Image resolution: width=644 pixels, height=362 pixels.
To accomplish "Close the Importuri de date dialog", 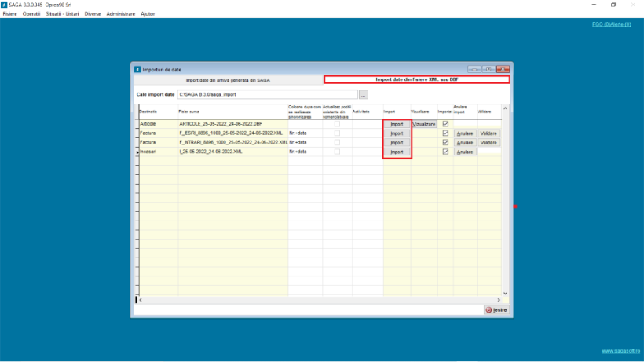I will (x=503, y=69).
